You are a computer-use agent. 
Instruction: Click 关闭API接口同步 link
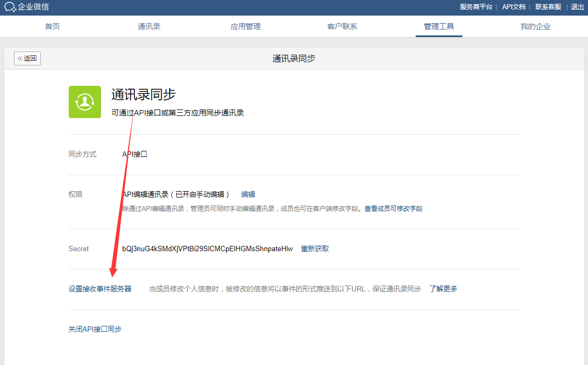pyautogui.click(x=95, y=329)
